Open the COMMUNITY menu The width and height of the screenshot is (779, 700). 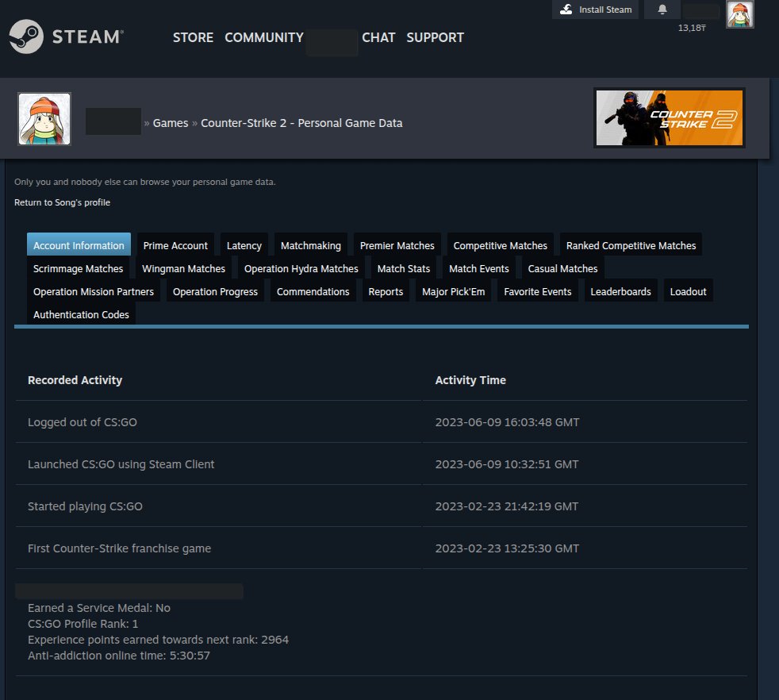tap(264, 37)
